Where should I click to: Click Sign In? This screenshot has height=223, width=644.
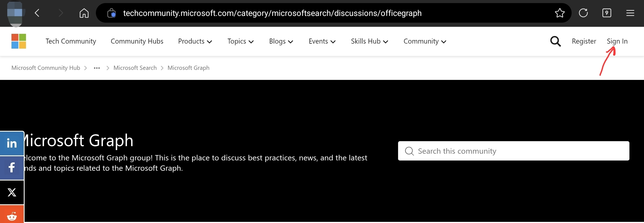[x=617, y=41]
